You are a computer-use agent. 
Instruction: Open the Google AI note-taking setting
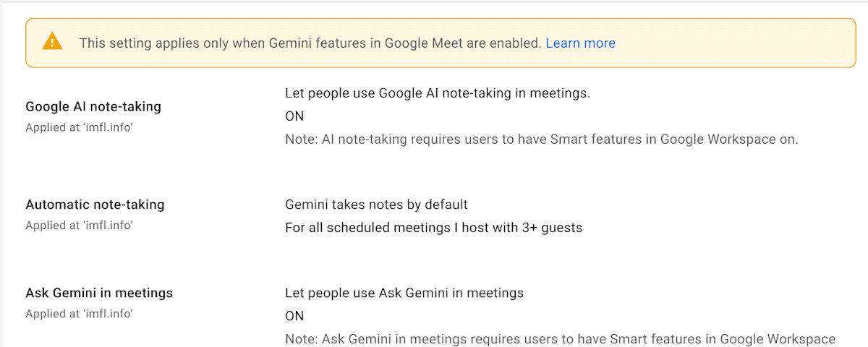[93, 106]
